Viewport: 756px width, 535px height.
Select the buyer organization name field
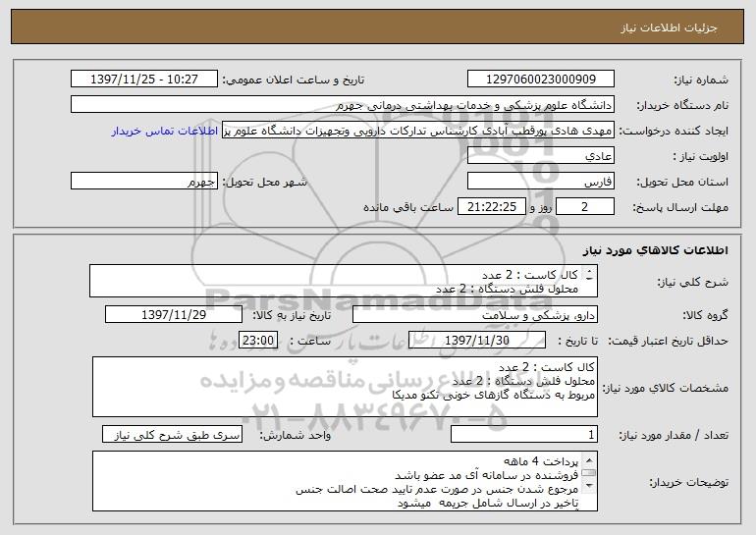click(x=343, y=105)
